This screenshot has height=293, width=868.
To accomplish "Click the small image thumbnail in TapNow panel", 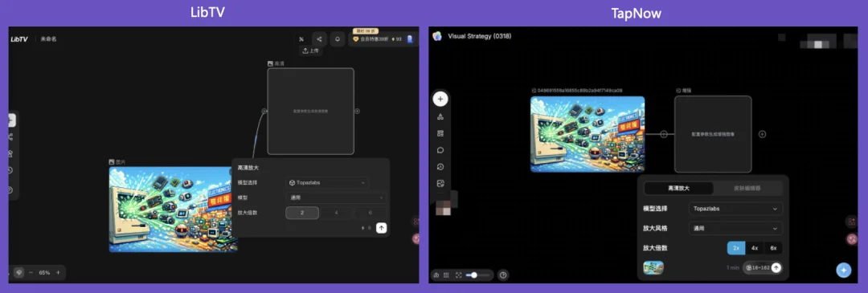I will pos(653,268).
